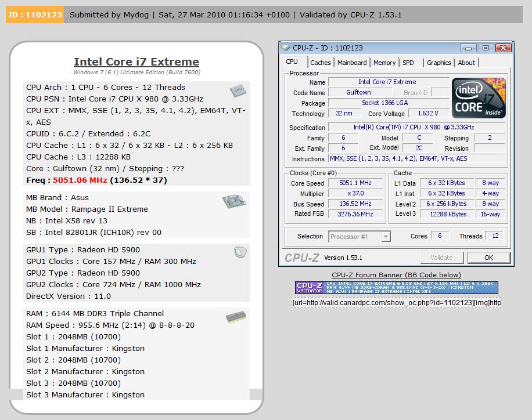Image resolution: width=532 pixels, height=420 pixels.
Task: Click the RAM stick icon beside RAM info
Action: 236,317
